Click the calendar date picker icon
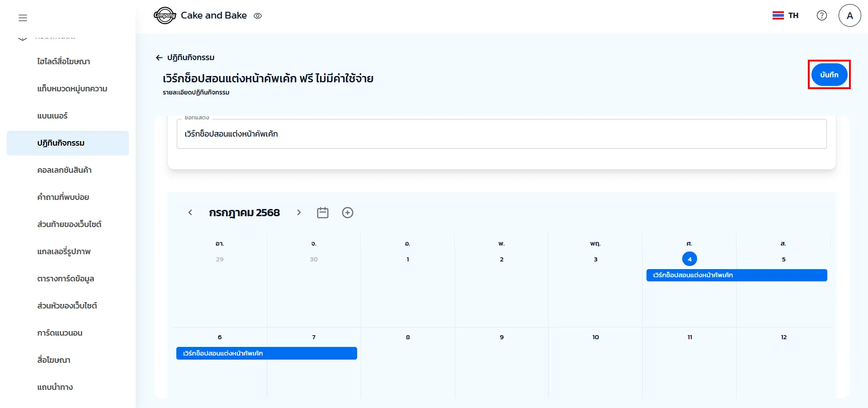868x408 pixels. [x=322, y=213]
